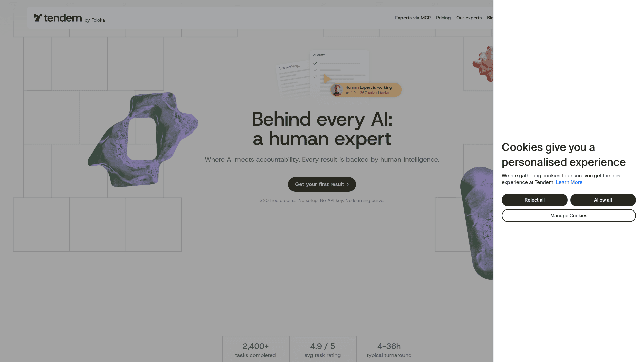Click the 2,400+ tasks completed stat
644x362 pixels.
tap(256, 350)
